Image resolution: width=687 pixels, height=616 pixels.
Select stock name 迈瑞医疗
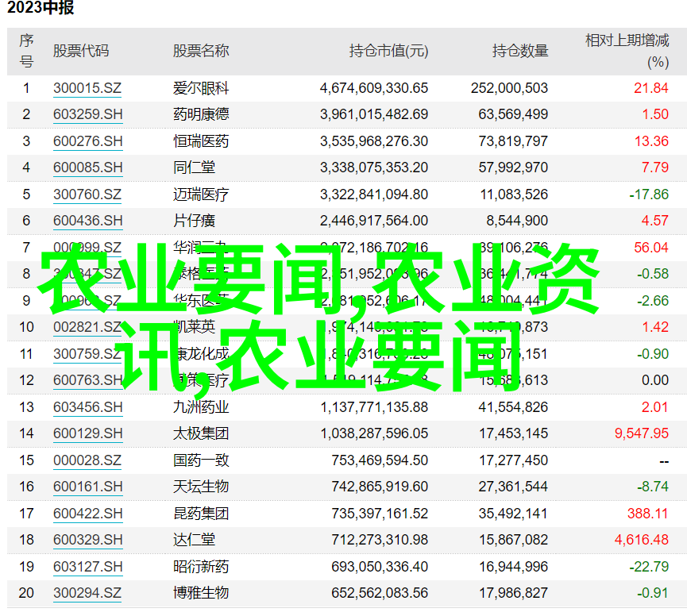pyautogui.click(x=201, y=194)
